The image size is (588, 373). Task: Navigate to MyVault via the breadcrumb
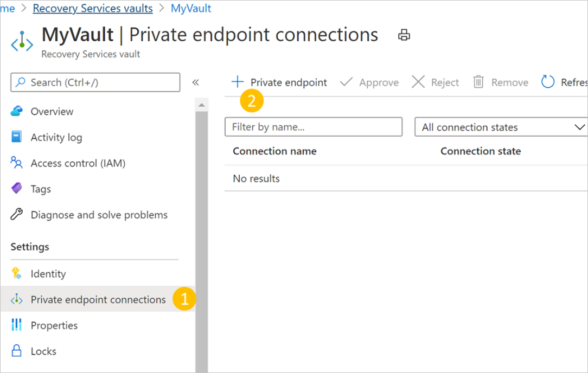pos(191,8)
